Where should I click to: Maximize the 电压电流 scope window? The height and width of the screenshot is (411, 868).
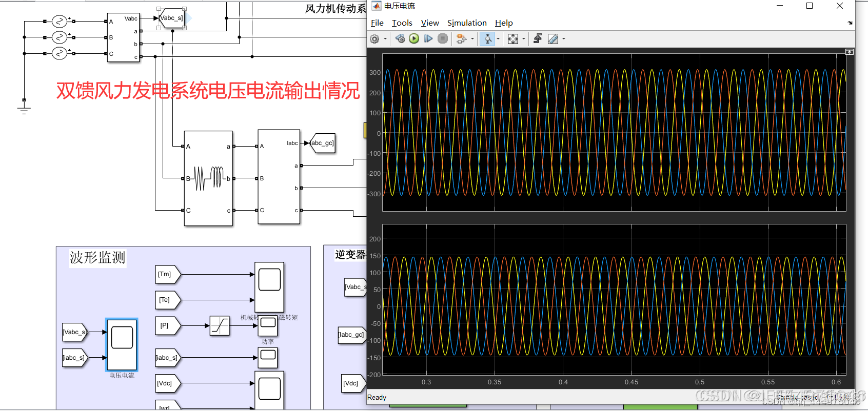tap(810, 6)
